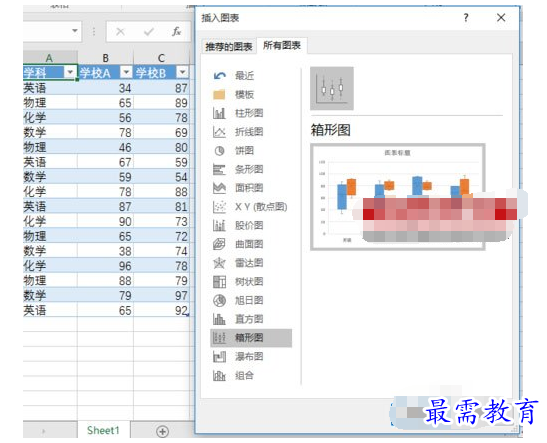Click the confirm checkmark in formula bar
Screen dimensions: 547x443
pos(149,32)
